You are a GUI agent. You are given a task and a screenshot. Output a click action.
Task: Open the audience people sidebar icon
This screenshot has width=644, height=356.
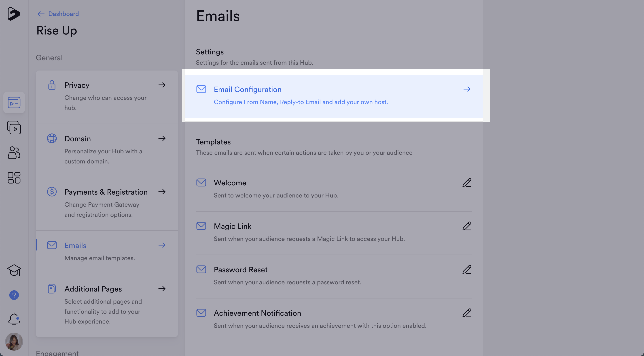[14, 153]
